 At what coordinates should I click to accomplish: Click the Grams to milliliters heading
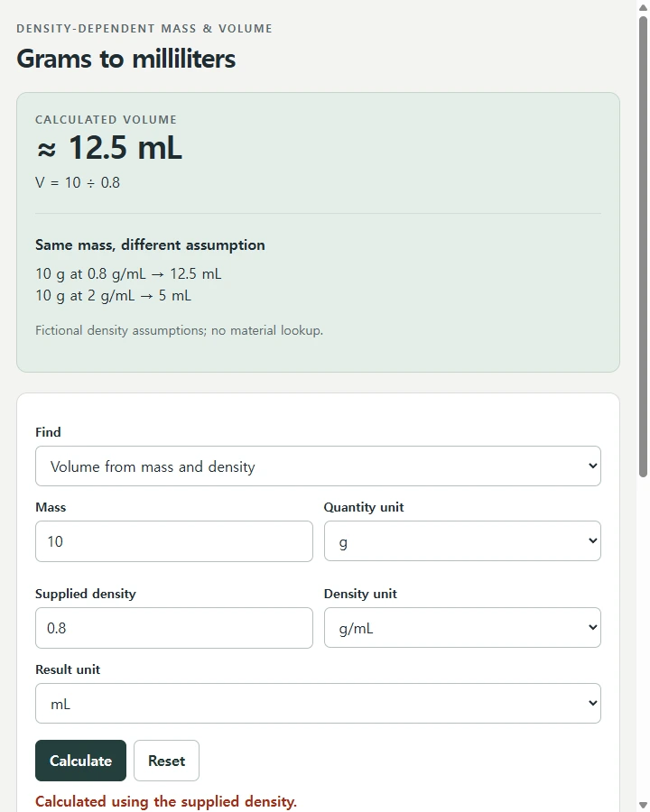126,59
